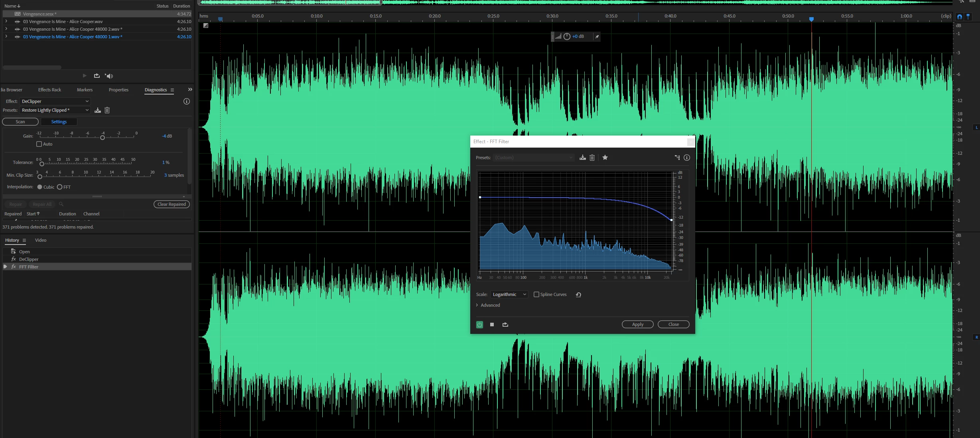The height and width of the screenshot is (438, 980).
Task: Reset the FFT filter curve
Action: [578, 295]
